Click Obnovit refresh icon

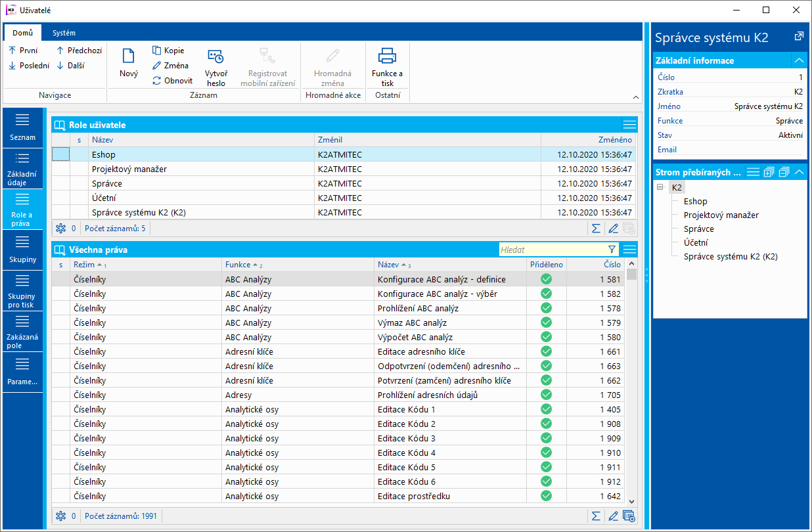pos(157,81)
